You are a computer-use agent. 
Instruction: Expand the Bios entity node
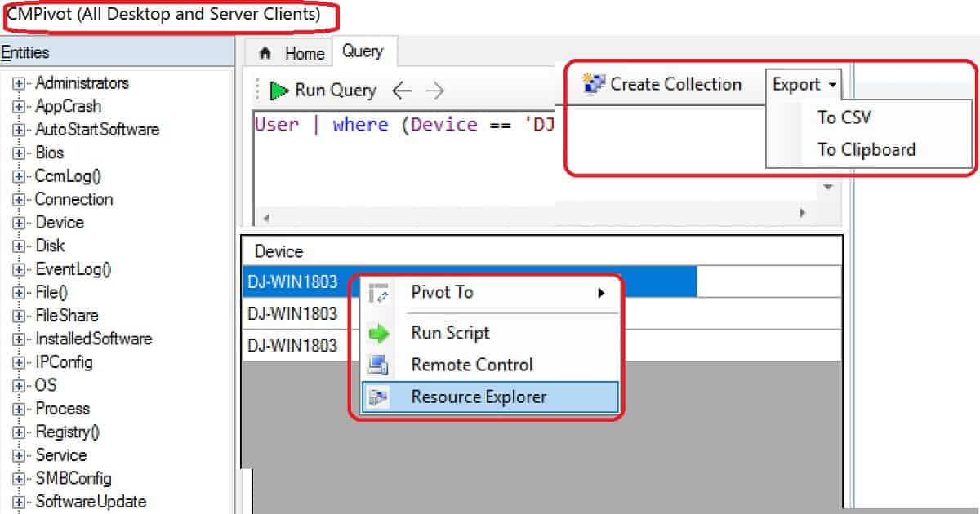point(19,153)
